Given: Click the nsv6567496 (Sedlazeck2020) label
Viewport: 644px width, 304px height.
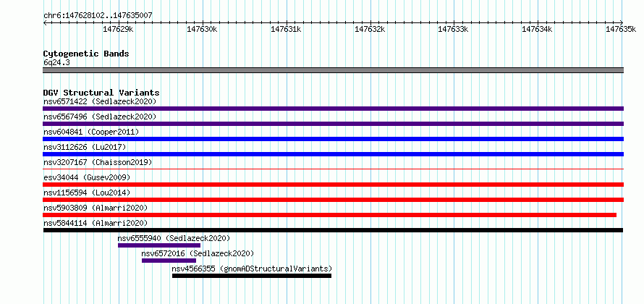Looking at the screenshot, I should [x=100, y=117].
